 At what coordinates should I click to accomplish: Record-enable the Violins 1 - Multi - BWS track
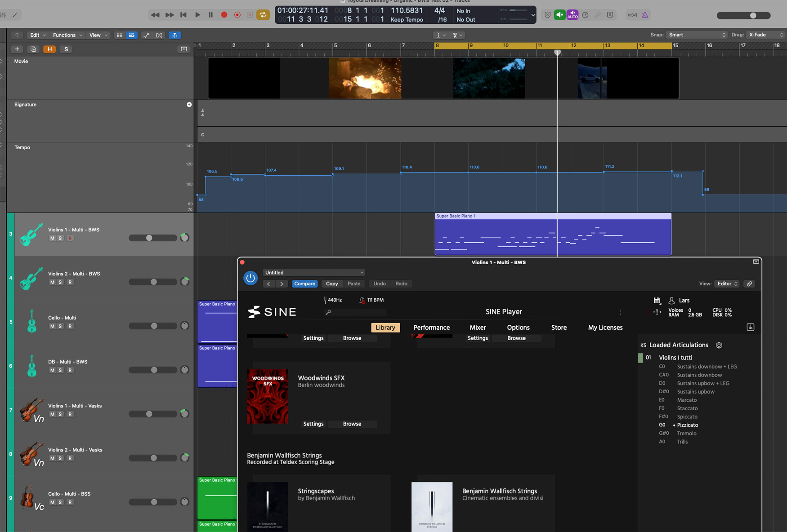[x=70, y=238]
